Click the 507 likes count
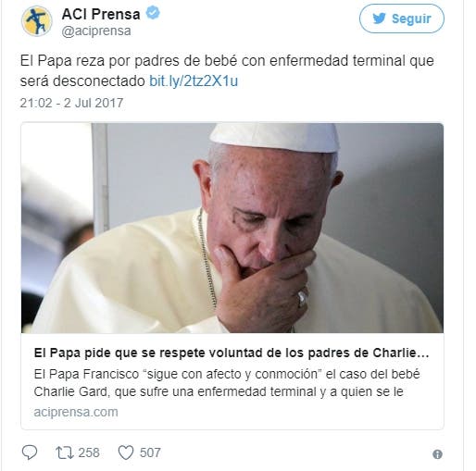Viewport: 476px width, 471px height. [x=150, y=452]
